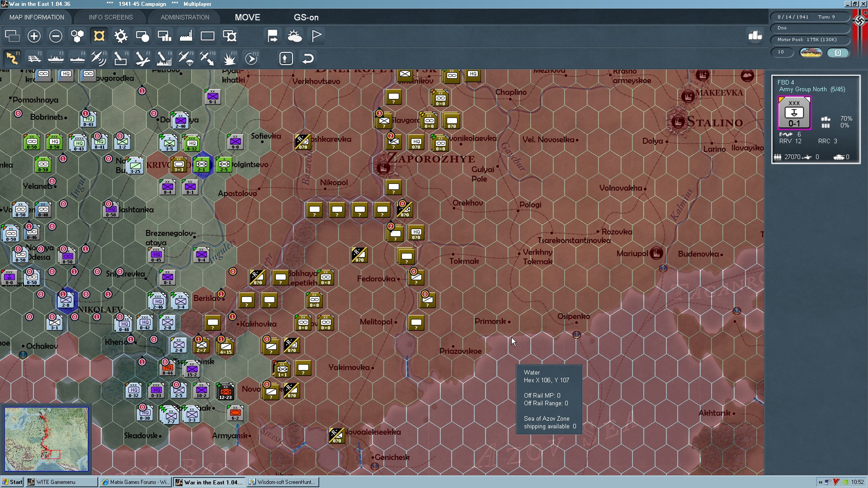Open the ADMINISTRATION tab
This screenshot has width=868, height=488.
click(185, 17)
